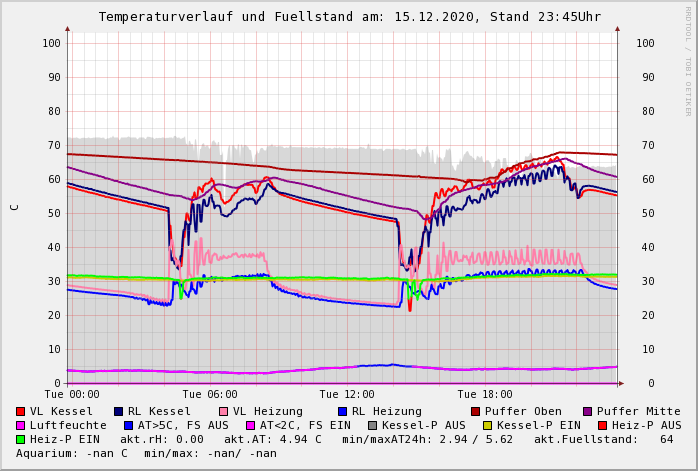Viewport: 698px width, 471px height.
Task: Select the blue RL Heizung legend swatch
Action: [342, 411]
